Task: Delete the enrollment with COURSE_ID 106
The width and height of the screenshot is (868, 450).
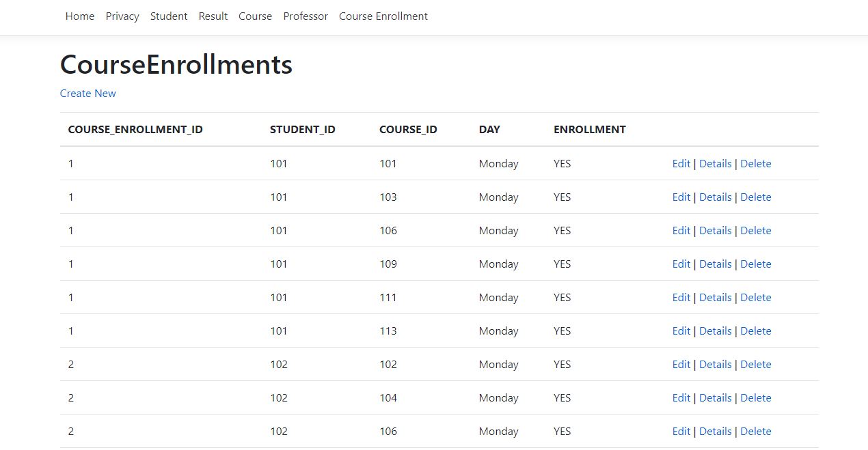Action: (755, 230)
